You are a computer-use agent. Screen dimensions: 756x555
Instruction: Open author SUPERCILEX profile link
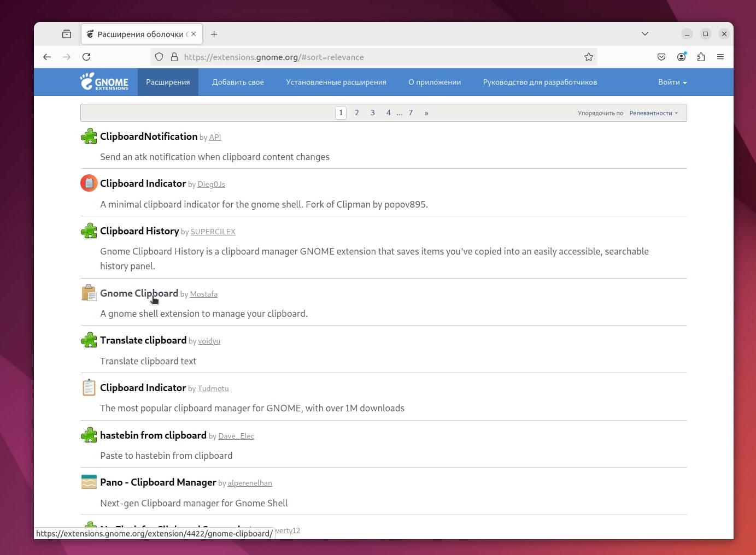pyautogui.click(x=213, y=232)
